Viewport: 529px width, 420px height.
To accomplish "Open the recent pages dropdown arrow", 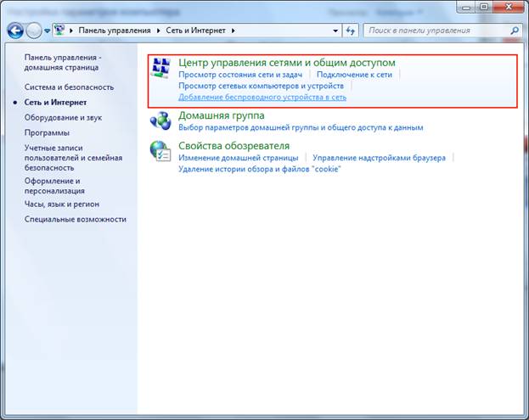I will [x=48, y=30].
